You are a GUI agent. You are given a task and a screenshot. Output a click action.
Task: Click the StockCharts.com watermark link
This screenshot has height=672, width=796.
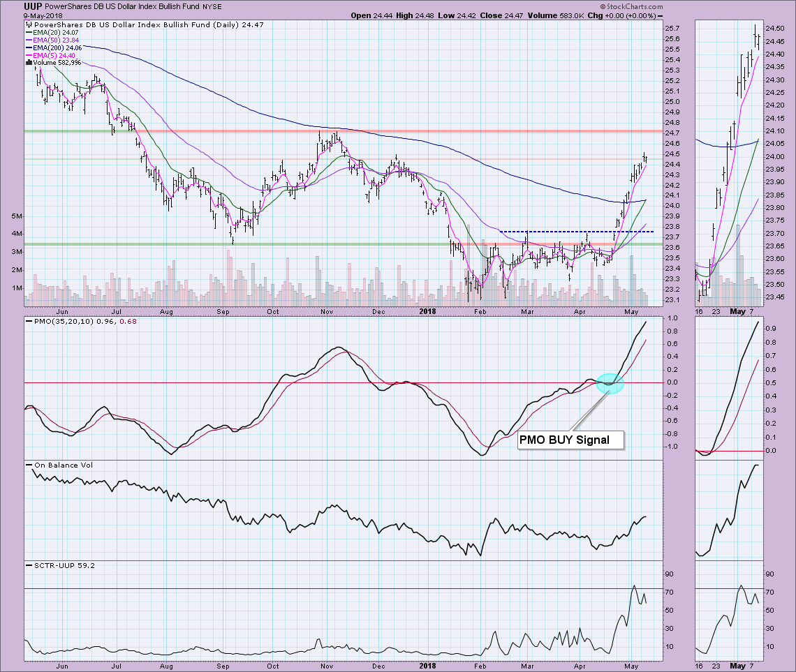coord(629,8)
